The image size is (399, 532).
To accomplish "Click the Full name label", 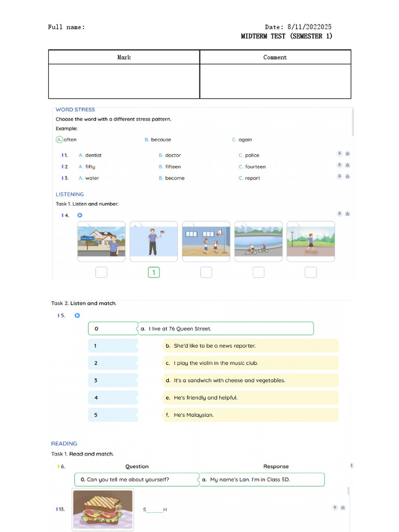I will 66,27.
